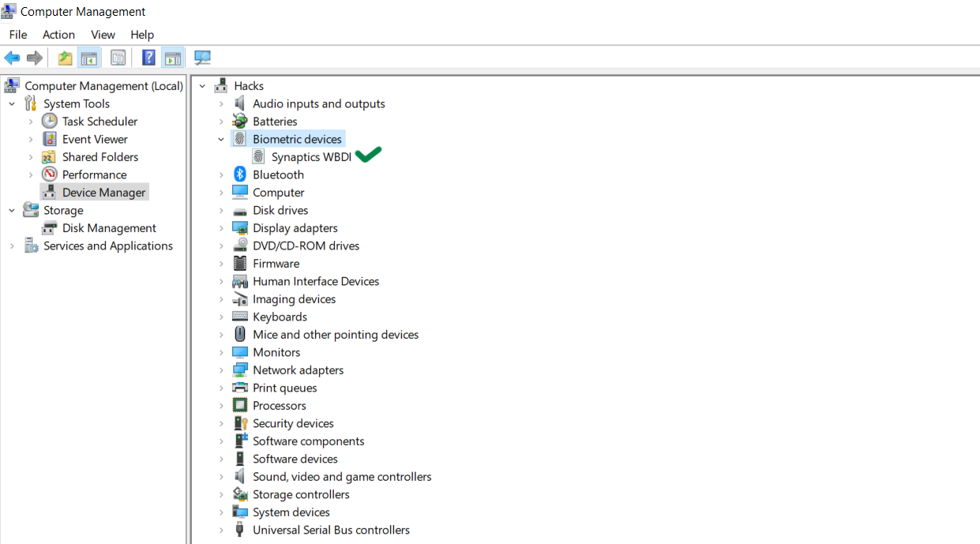Select the Hacks root node
The height and width of the screenshot is (544, 980).
(250, 85)
